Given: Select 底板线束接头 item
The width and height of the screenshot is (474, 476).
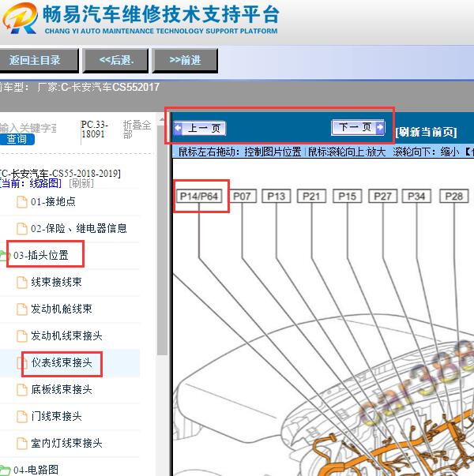Looking at the screenshot, I should [x=62, y=389].
